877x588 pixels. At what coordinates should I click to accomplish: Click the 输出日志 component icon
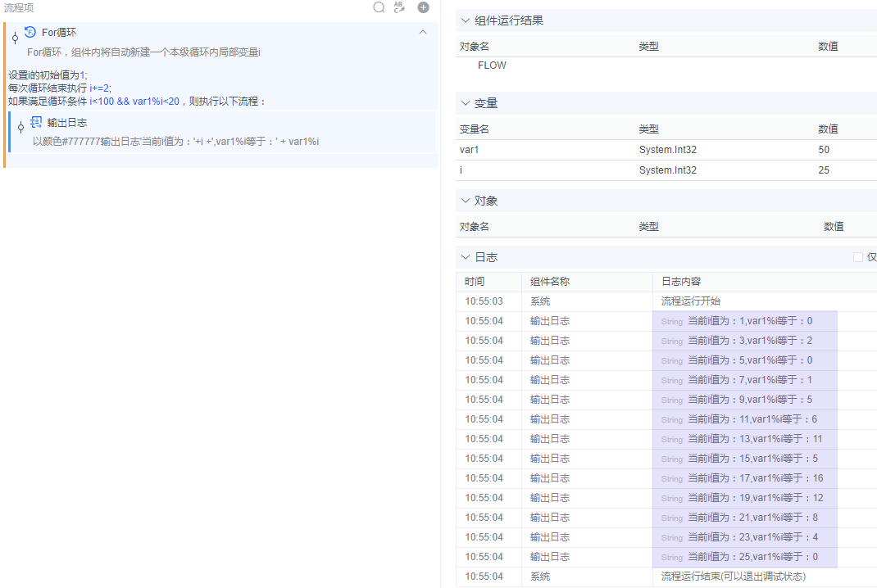click(x=34, y=120)
